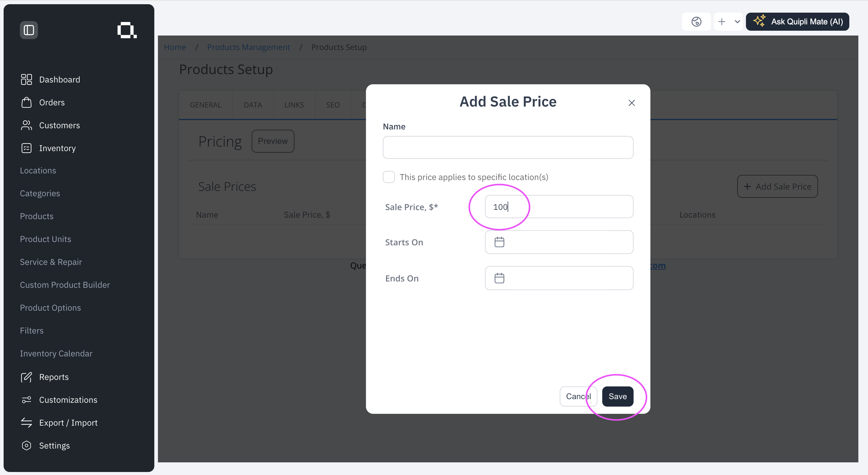Open the Customers people icon
This screenshot has height=475, width=868.
coord(26,125)
